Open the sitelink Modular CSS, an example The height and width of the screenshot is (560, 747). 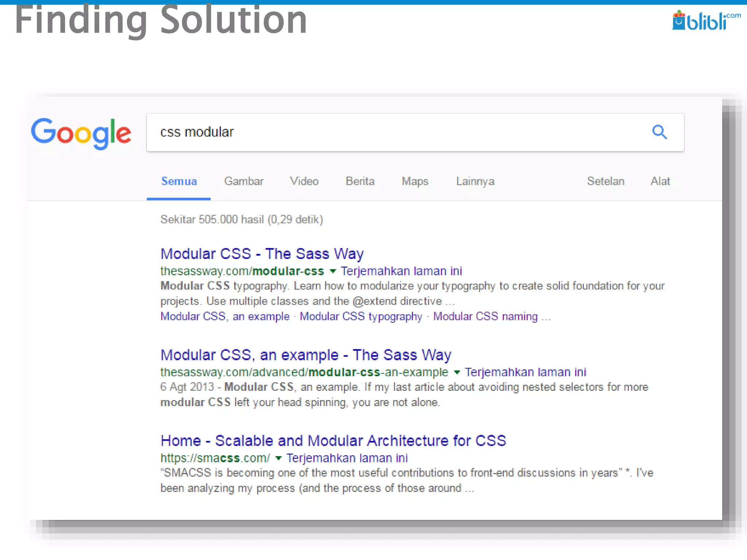[x=225, y=316]
